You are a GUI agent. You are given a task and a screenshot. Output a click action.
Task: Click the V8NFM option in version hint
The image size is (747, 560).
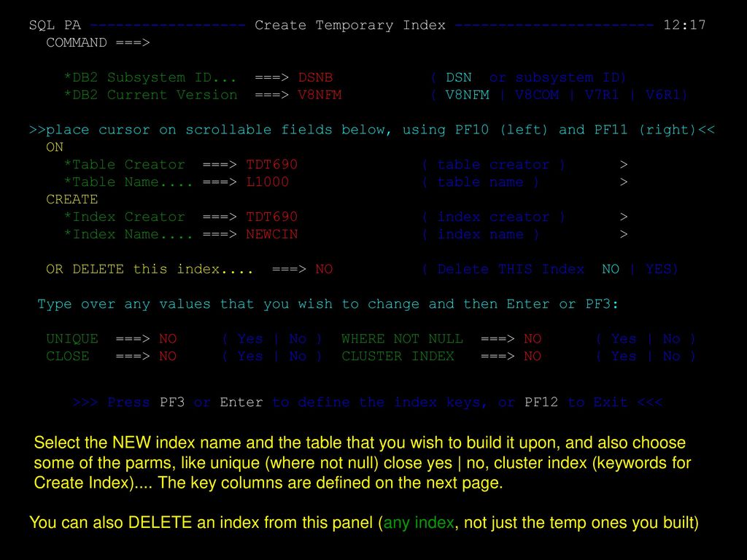468,95
